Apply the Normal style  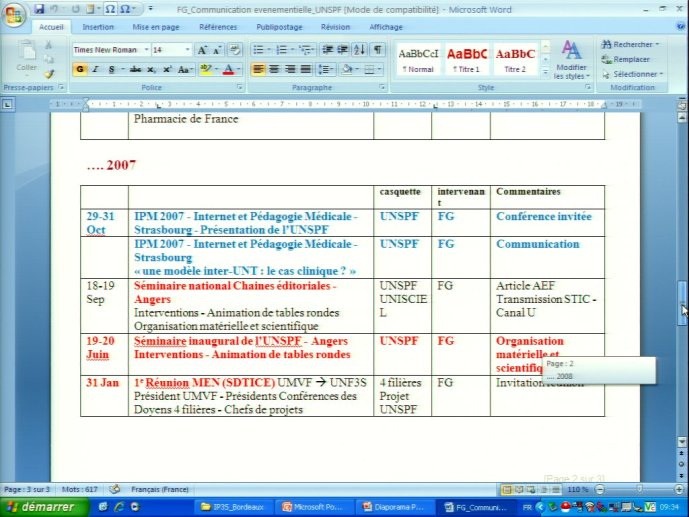pos(418,60)
